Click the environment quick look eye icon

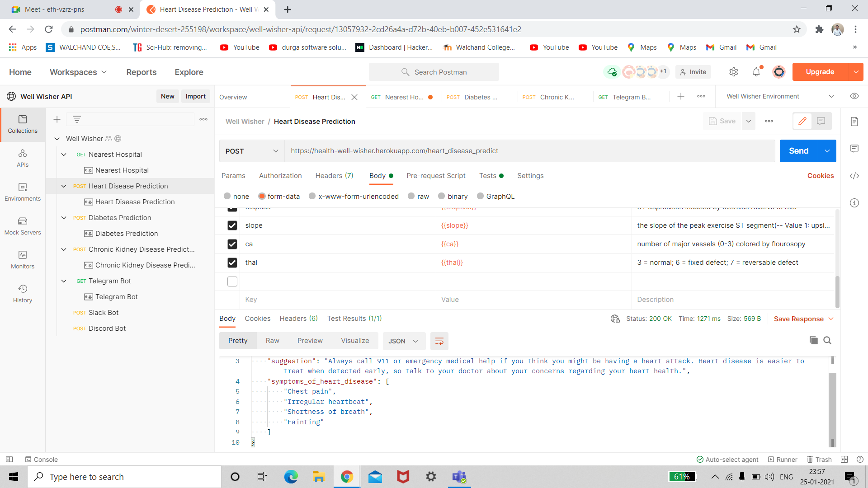point(854,96)
